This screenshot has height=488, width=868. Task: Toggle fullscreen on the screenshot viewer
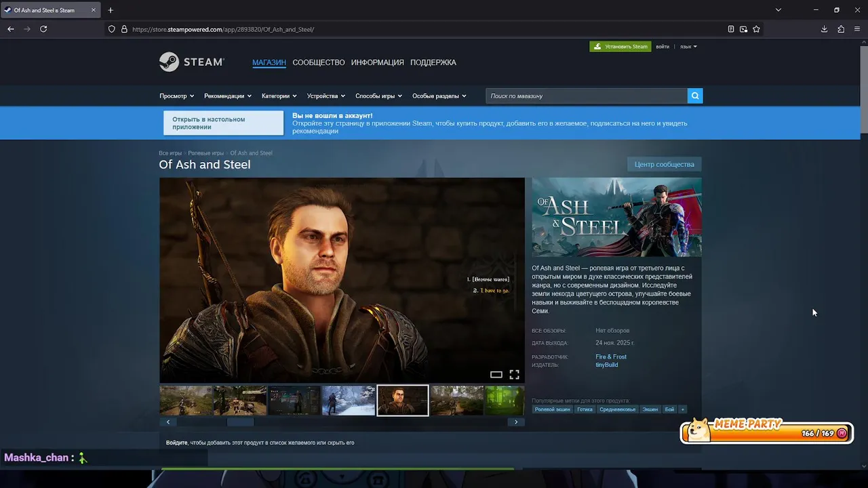(514, 374)
